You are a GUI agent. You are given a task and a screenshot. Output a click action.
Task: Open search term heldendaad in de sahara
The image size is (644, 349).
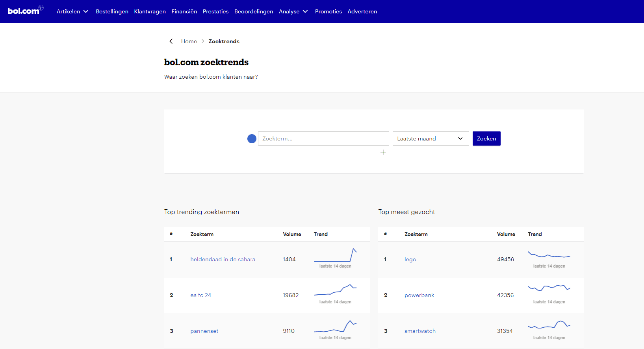(223, 259)
